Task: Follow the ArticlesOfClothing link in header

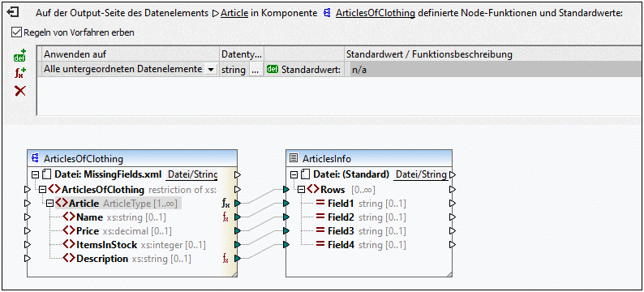Action: (x=376, y=13)
